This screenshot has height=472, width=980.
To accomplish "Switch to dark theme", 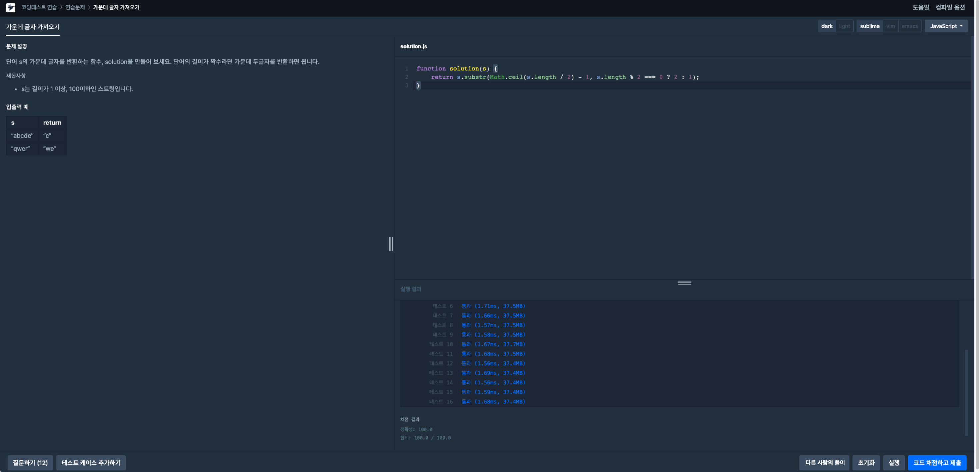I will tap(827, 26).
